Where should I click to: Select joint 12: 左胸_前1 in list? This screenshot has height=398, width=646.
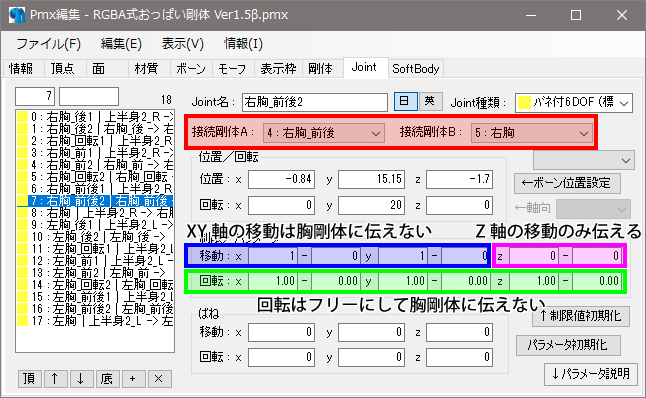(95, 261)
